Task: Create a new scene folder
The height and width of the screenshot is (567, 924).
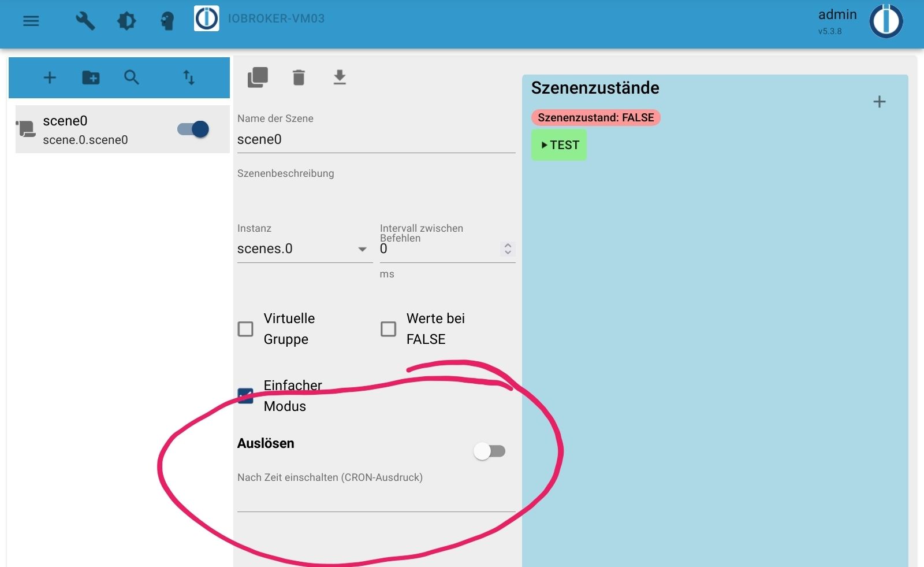Action: [91, 77]
